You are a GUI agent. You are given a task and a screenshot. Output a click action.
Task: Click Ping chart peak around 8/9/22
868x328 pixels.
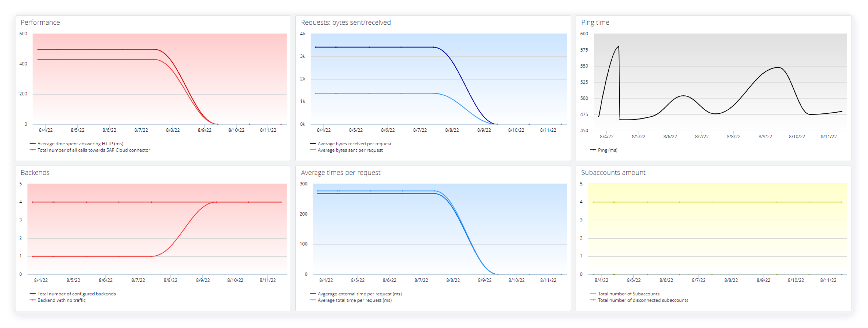pos(778,67)
